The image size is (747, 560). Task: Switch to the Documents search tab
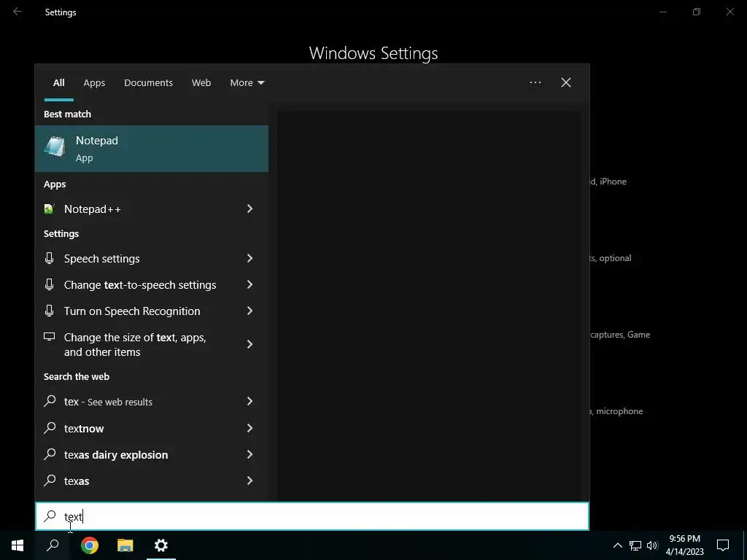pyautogui.click(x=148, y=83)
